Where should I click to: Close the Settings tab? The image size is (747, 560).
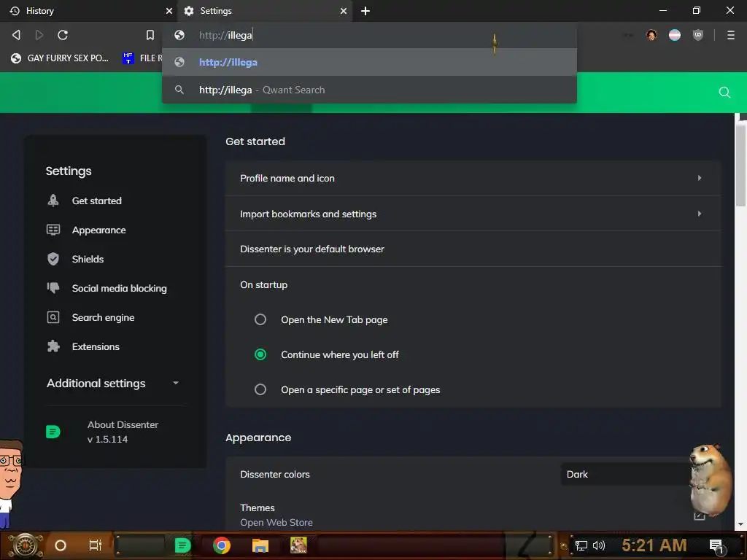pyautogui.click(x=343, y=11)
